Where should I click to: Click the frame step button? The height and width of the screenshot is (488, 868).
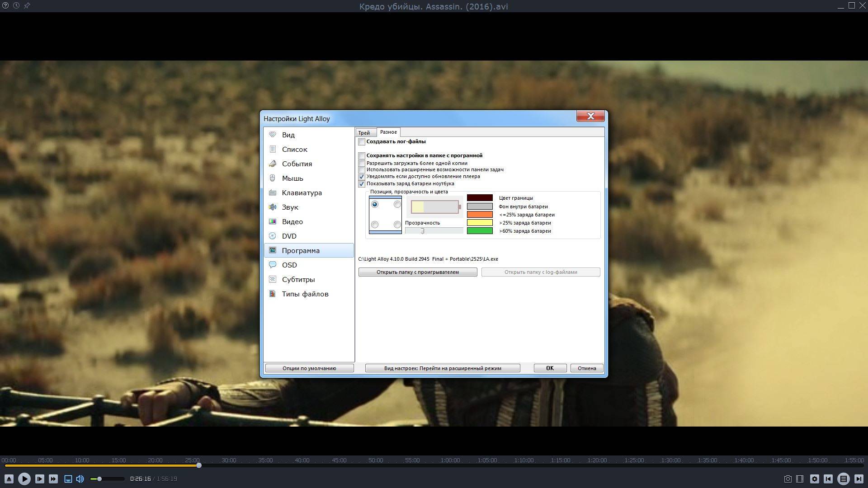click(39, 479)
